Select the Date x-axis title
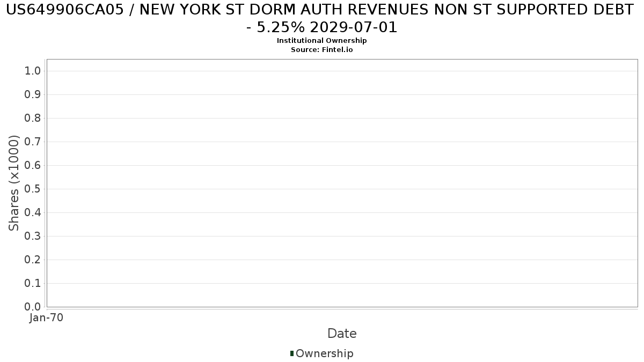The width and height of the screenshot is (644, 362). [342, 334]
